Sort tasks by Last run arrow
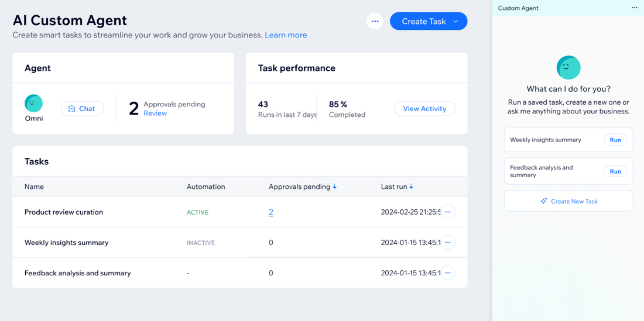 [412, 187]
